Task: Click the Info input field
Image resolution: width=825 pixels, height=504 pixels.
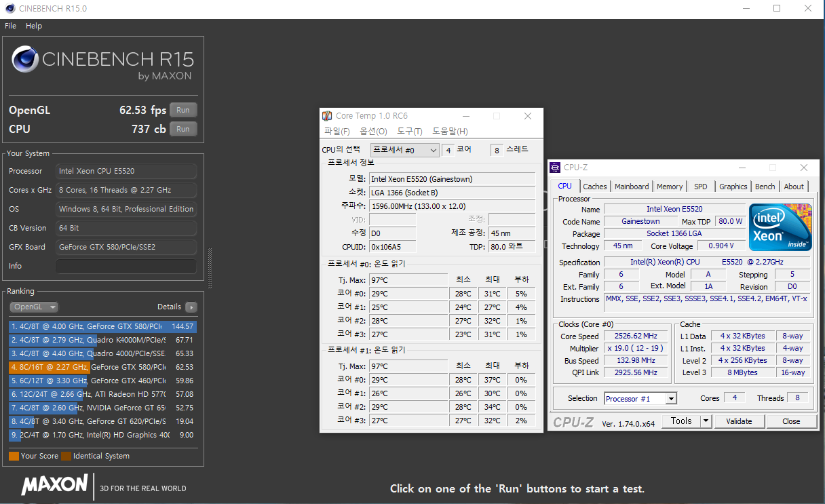Action: pyautogui.click(x=126, y=266)
